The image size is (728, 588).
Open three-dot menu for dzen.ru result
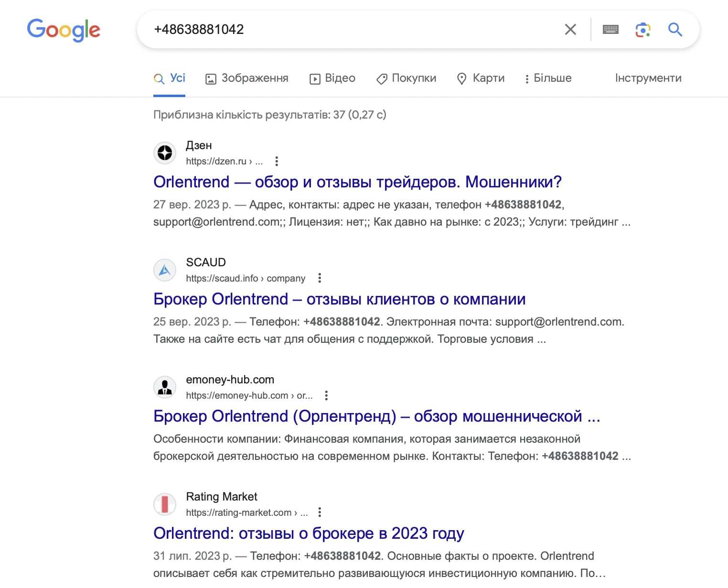pyautogui.click(x=277, y=161)
